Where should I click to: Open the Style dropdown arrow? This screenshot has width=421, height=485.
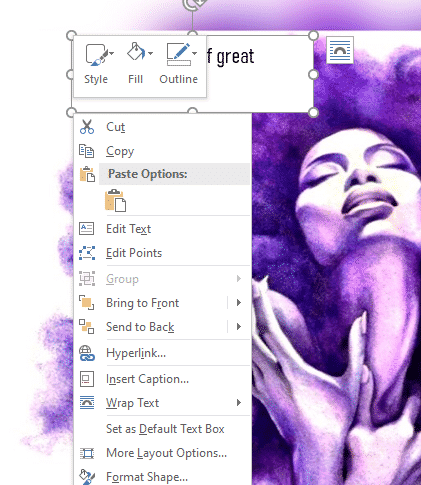click(x=112, y=53)
